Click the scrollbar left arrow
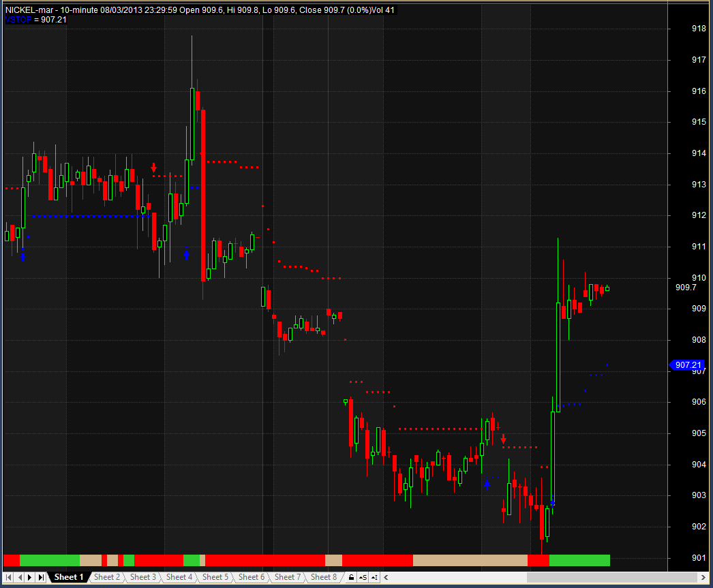The width and height of the screenshot is (713, 588). coord(386,578)
